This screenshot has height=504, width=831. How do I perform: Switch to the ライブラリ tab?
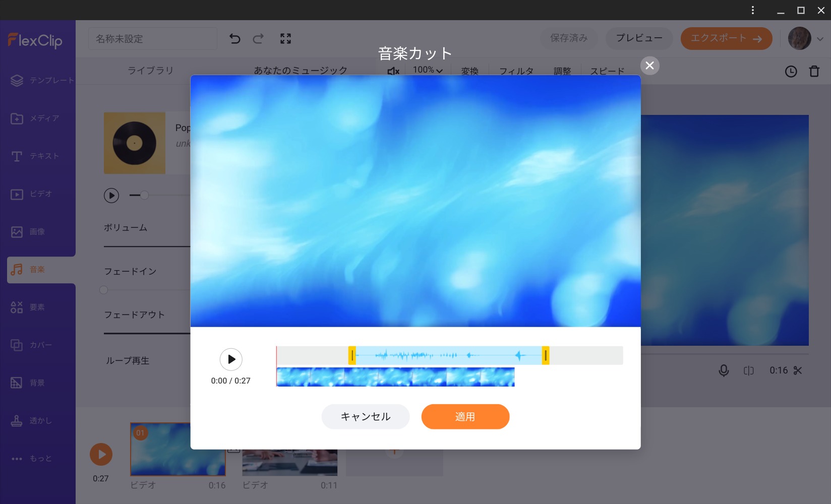pyautogui.click(x=150, y=70)
